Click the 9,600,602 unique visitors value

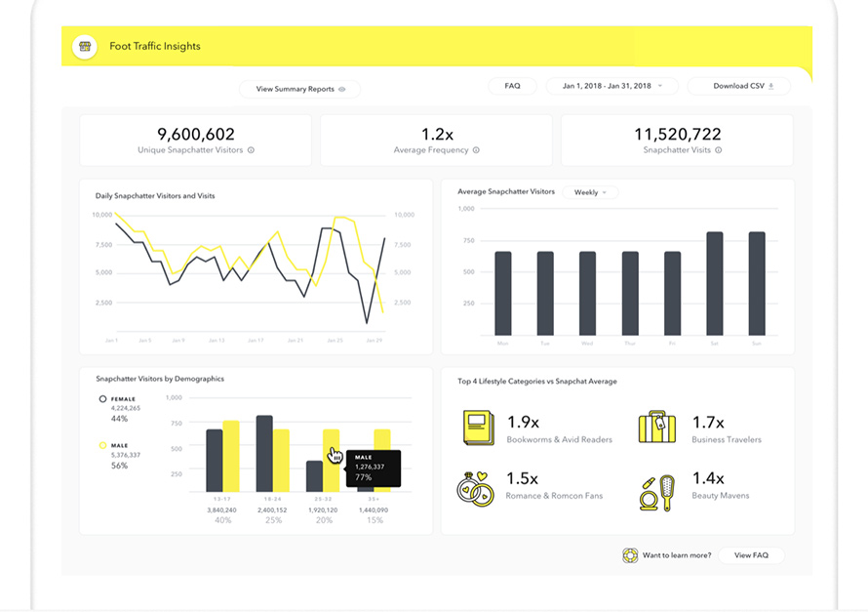[x=196, y=134]
